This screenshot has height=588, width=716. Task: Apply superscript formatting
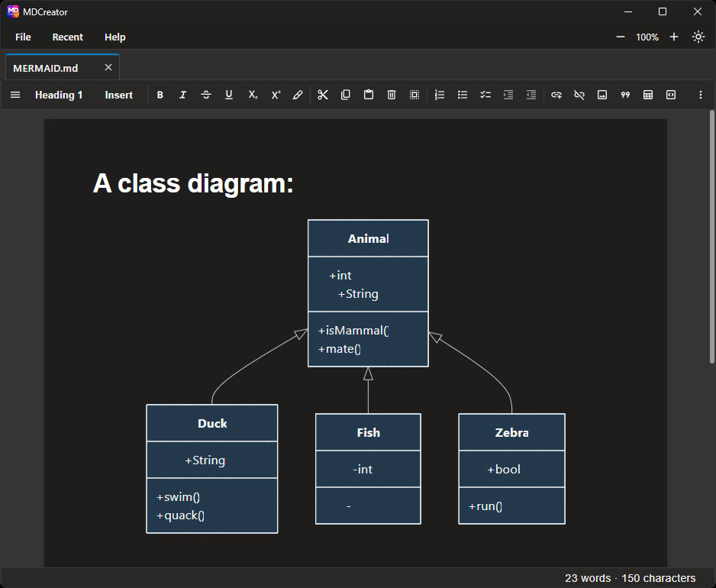(x=276, y=95)
